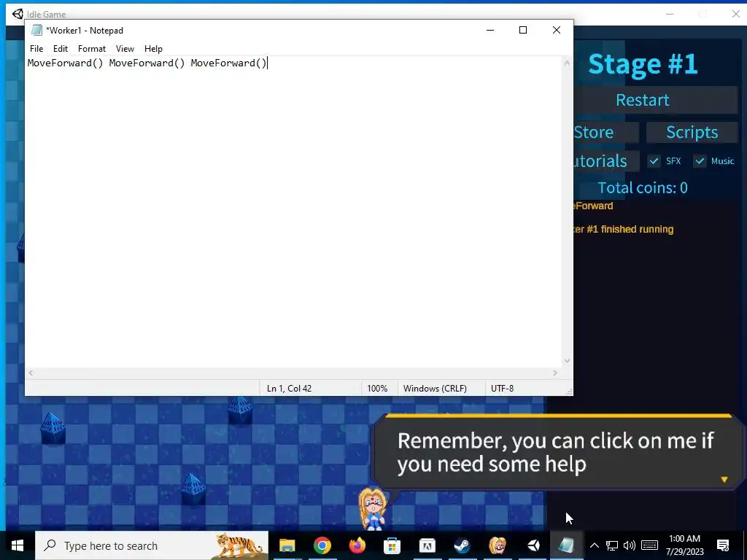747x560 pixels.
Task: Open the Store in Idle Game
Action: point(606,132)
